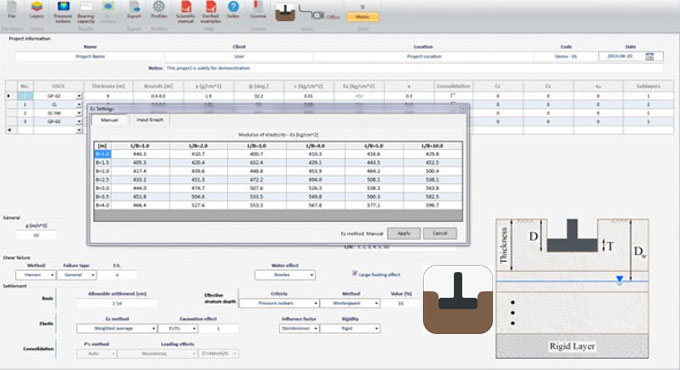The height and width of the screenshot is (370, 680).
Task: Open USCS dropdown for SC-SM row
Action: pyautogui.click(x=79, y=113)
